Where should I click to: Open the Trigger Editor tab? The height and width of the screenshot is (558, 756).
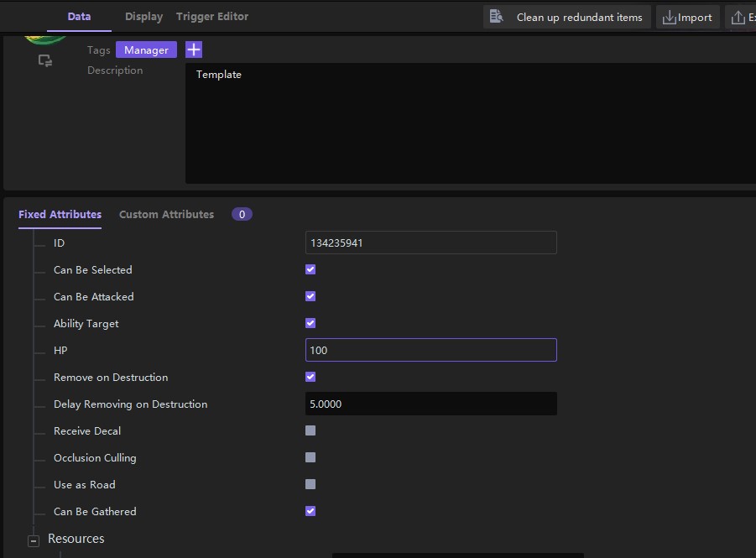coord(212,17)
